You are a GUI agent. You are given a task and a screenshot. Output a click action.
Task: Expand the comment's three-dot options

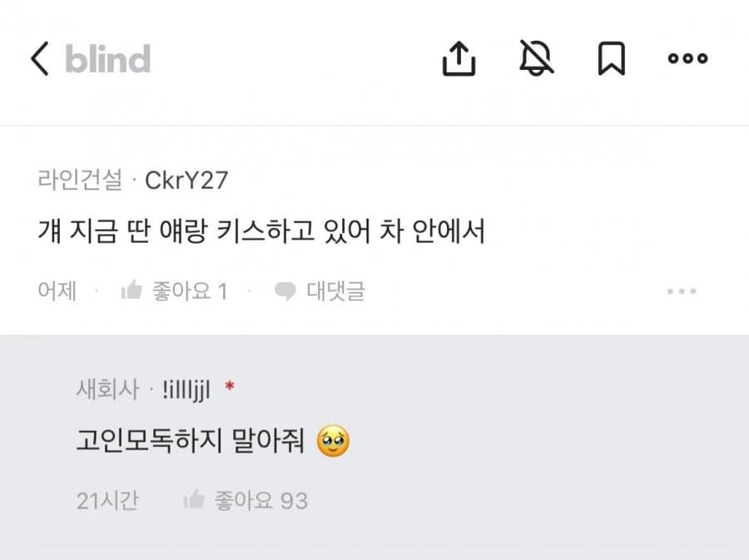click(x=682, y=291)
